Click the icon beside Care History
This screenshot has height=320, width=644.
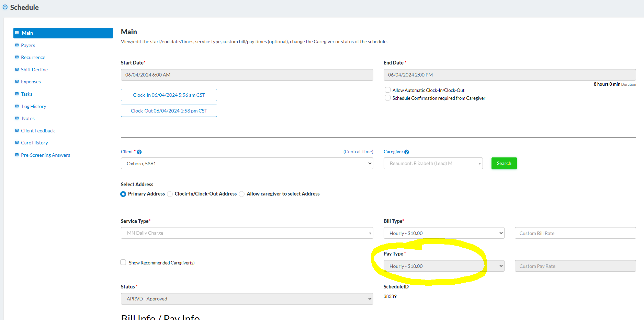coord(17,143)
